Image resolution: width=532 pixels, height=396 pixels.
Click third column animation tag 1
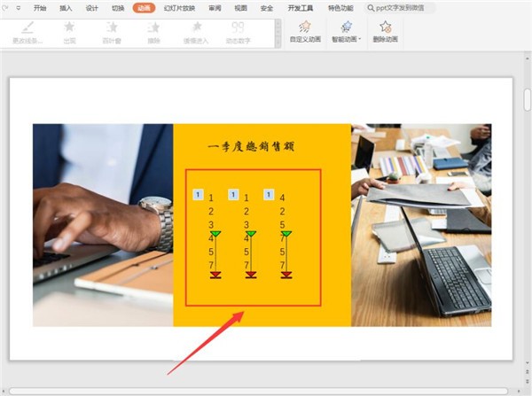click(x=269, y=194)
